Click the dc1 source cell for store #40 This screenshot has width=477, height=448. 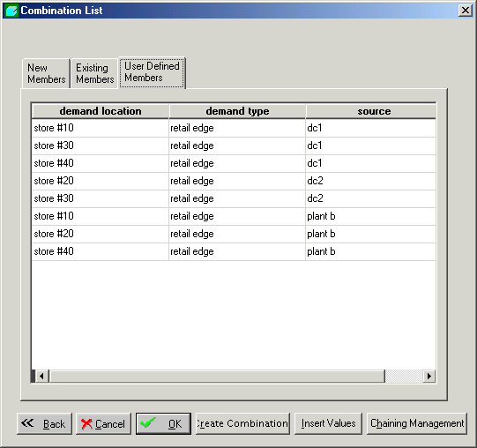pos(371,163)
